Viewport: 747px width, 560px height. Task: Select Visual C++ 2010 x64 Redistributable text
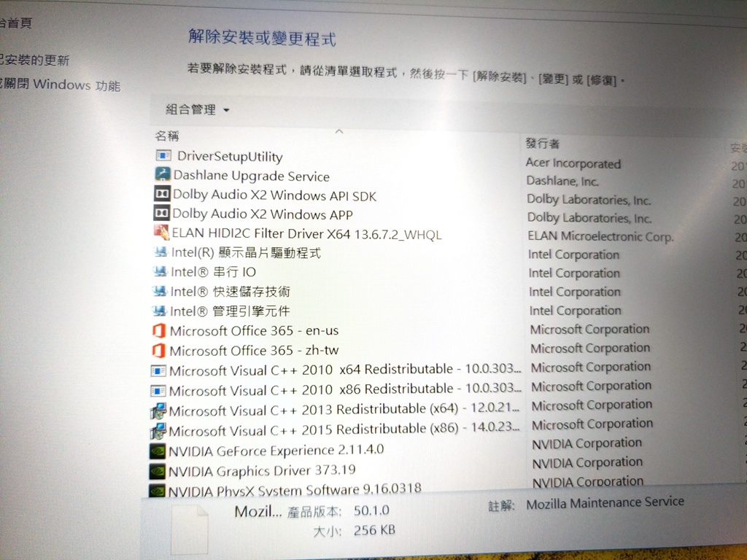point(345,370)
